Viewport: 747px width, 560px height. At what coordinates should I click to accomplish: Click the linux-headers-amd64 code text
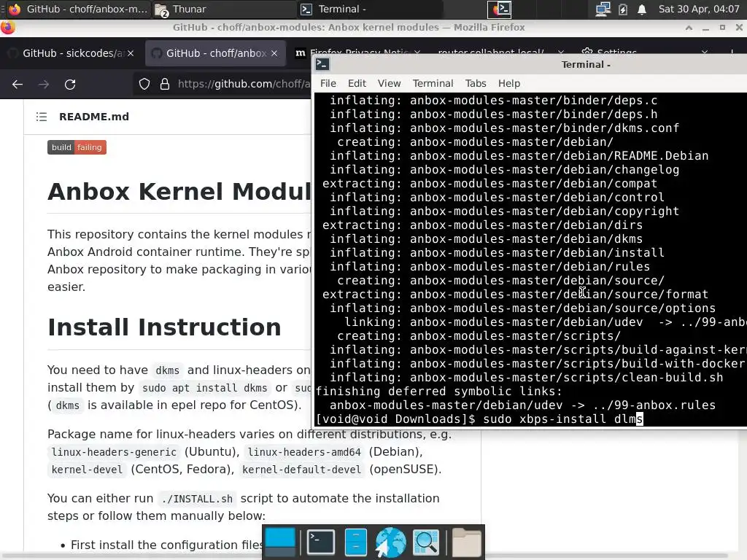(x=304, y=452)
